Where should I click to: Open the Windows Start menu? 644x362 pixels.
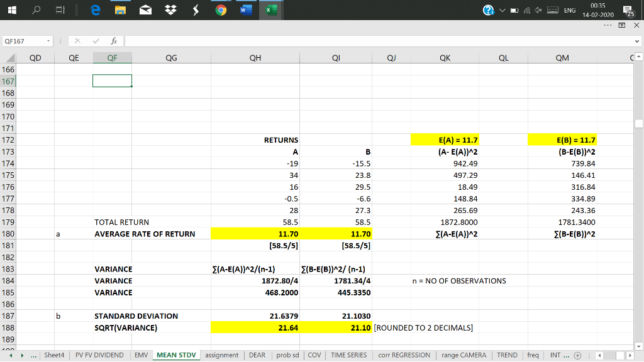click(12, 10)
